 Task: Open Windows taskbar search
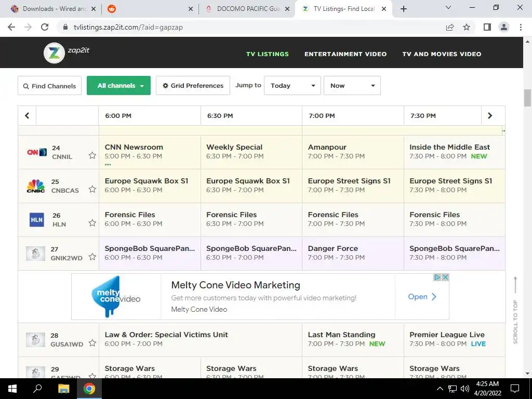click(37, 389)
